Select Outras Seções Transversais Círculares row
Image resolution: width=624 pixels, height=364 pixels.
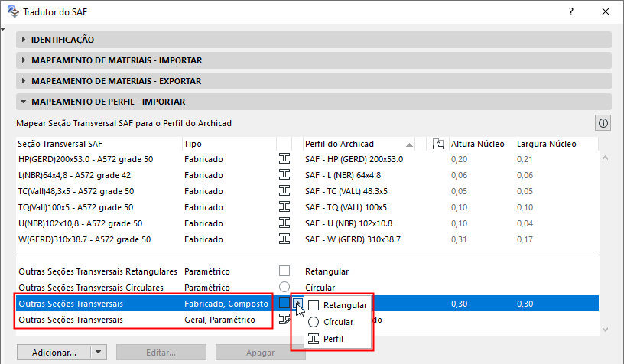click(307, 288)
